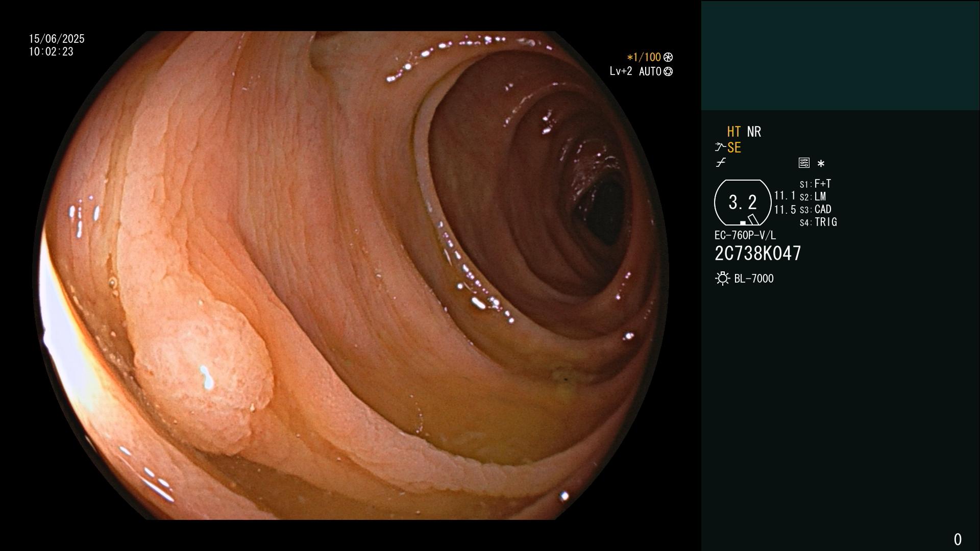Viewport: 980px width, 551px height.
Task: Click the scope diameter 3.2 indicator
Action: pos(743,203)
